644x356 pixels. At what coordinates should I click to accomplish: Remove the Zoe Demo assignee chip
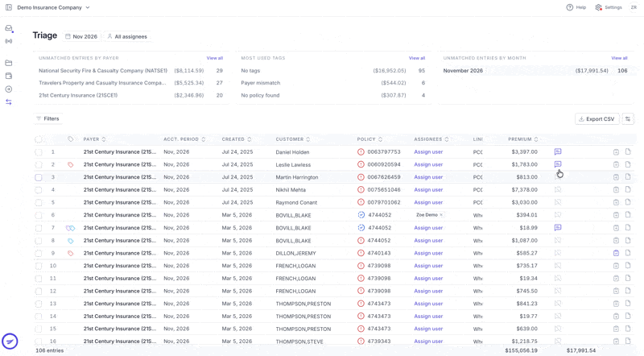click(x=441, y=215)
